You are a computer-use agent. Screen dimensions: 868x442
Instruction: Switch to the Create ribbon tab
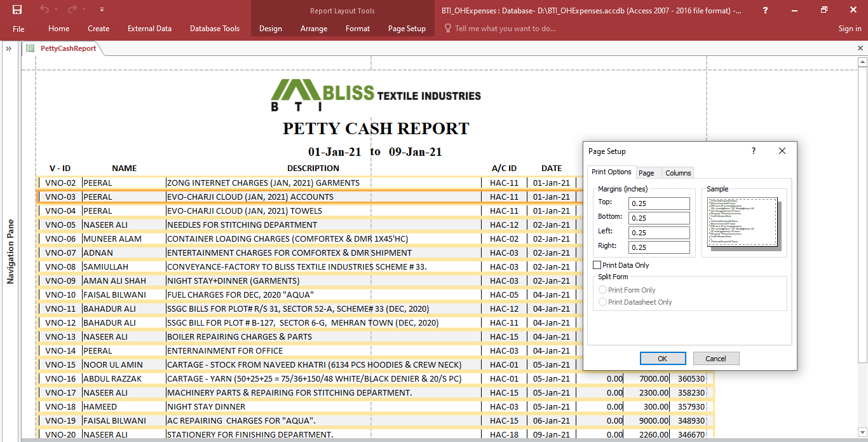pyautogui.click(x=98, y=29)
